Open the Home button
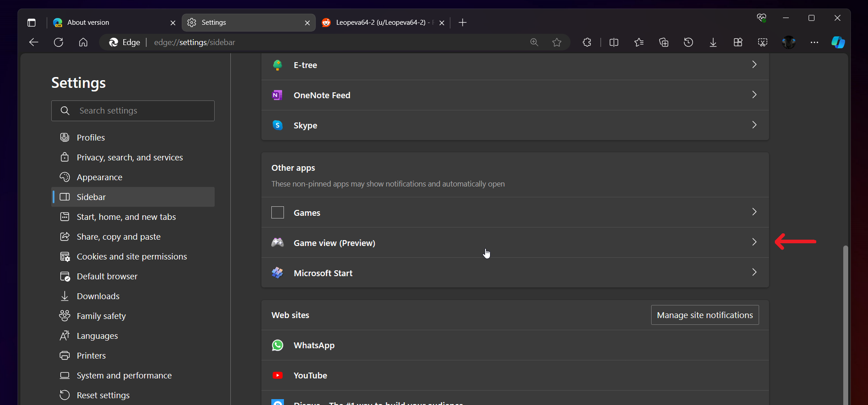 83,42
